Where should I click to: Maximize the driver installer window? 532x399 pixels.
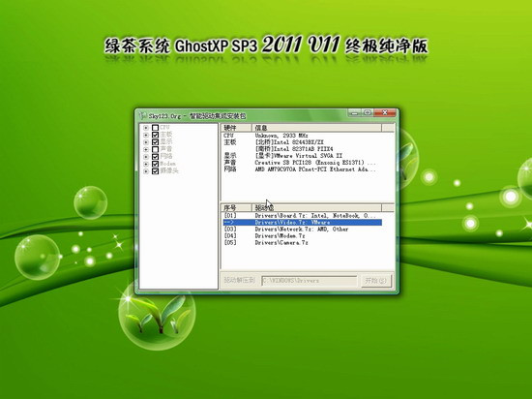point(368,112)
